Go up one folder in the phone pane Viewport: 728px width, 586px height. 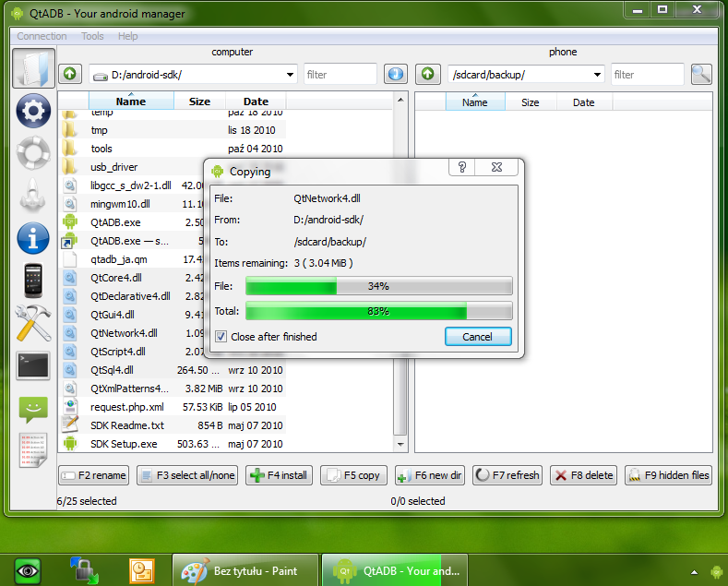click(427, 74)
